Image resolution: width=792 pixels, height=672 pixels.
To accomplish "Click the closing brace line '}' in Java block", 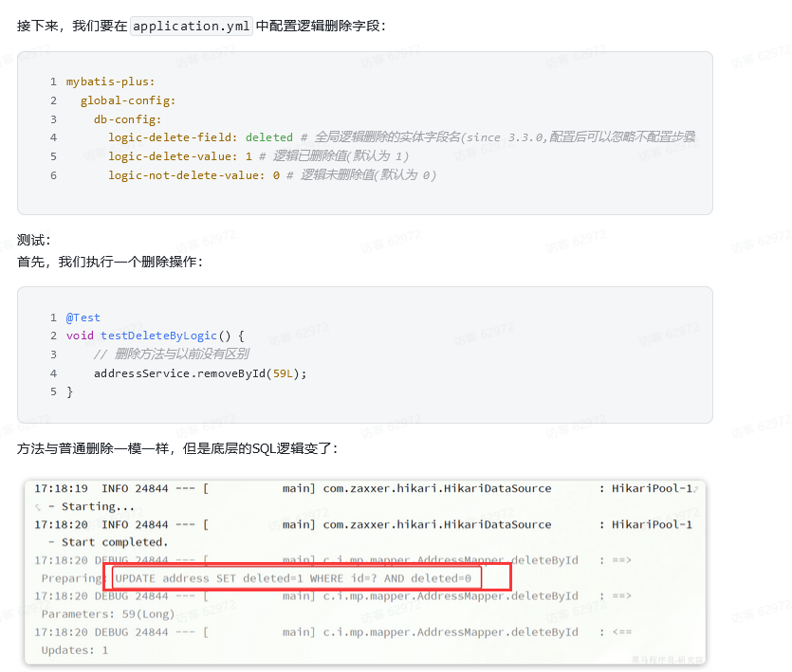I will click(69, 391).
